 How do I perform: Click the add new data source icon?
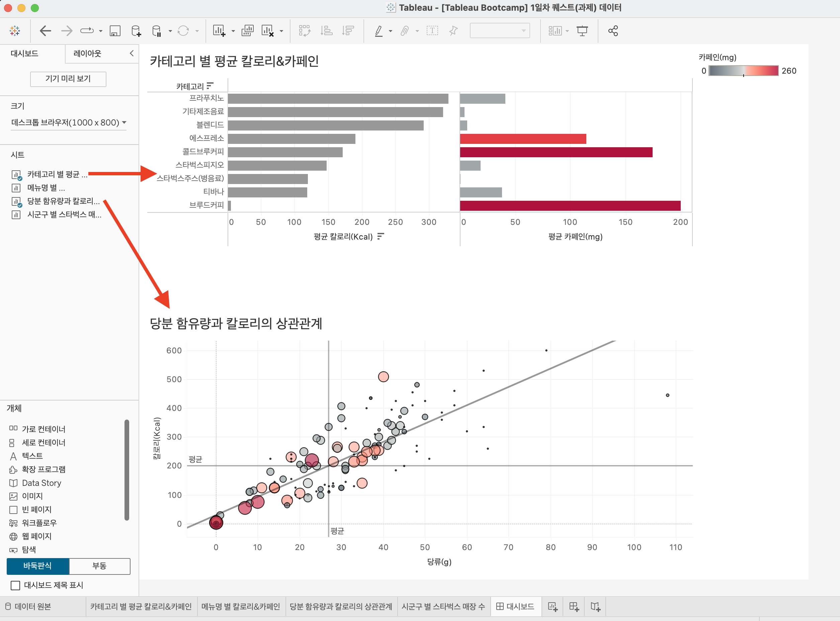[x=136, y=31]
